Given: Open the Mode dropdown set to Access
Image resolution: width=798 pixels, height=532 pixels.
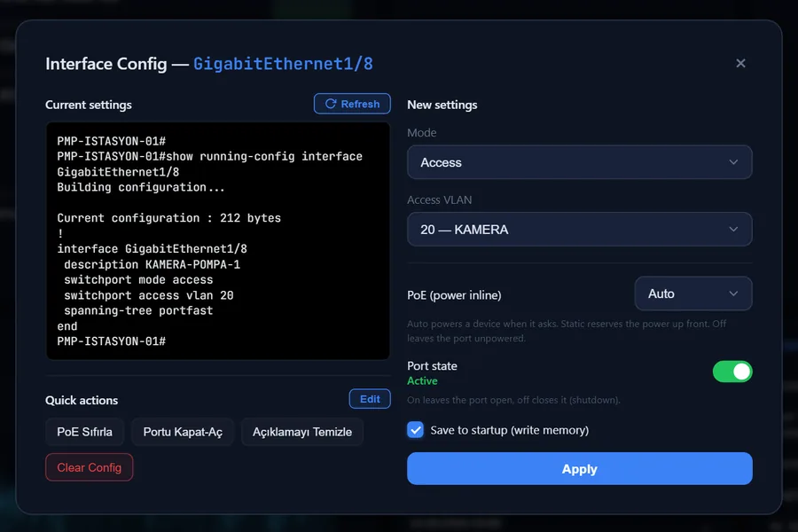Looking at the screenshot, I should (x=579, y=162).
